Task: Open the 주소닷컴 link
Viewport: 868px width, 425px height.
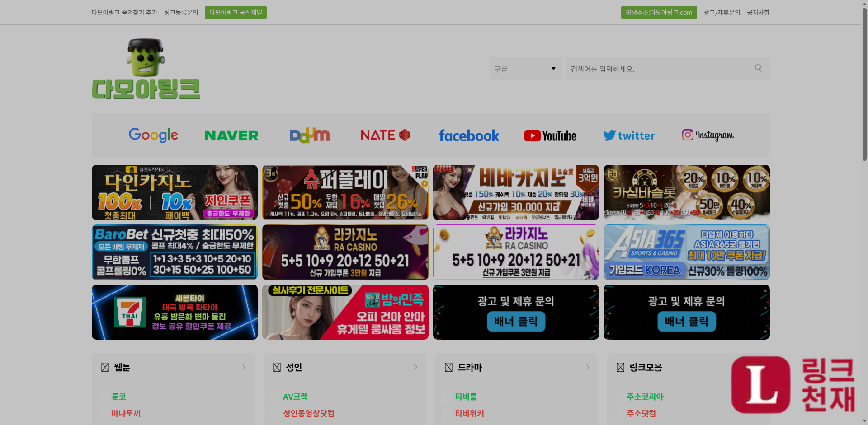Action: [x=641, y=413]
